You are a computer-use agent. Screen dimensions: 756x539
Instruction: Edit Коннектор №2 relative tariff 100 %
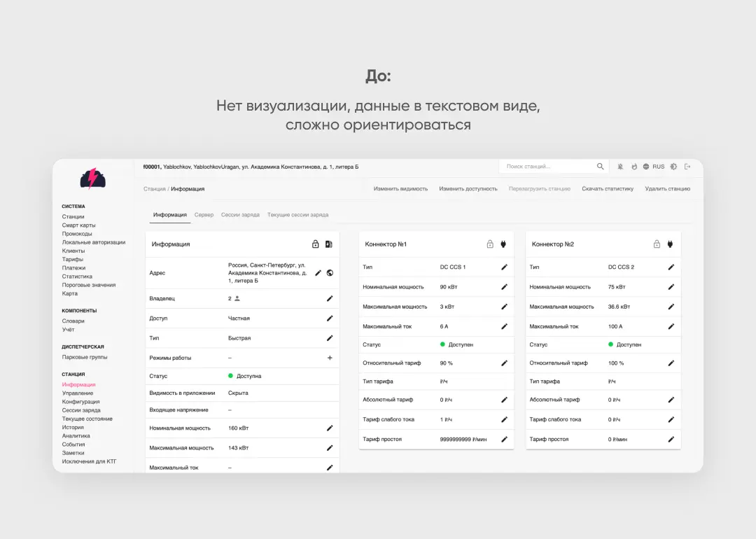tap(671, 363)
